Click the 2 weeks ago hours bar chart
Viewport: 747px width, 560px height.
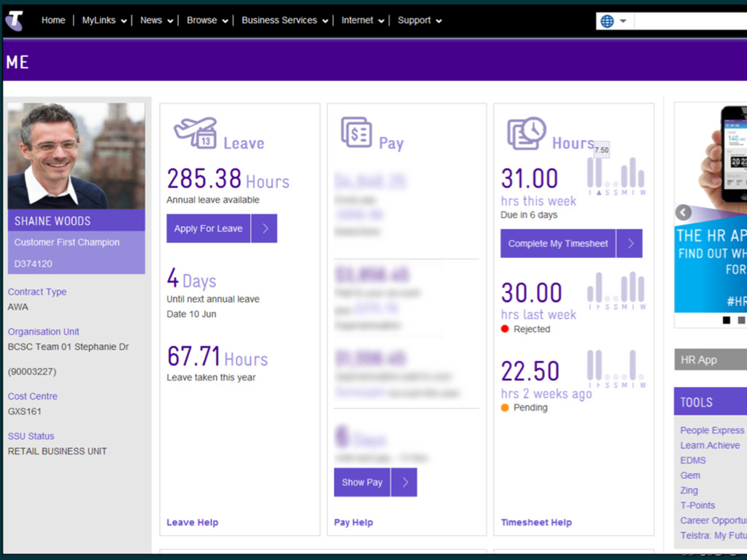coord(616,369)
